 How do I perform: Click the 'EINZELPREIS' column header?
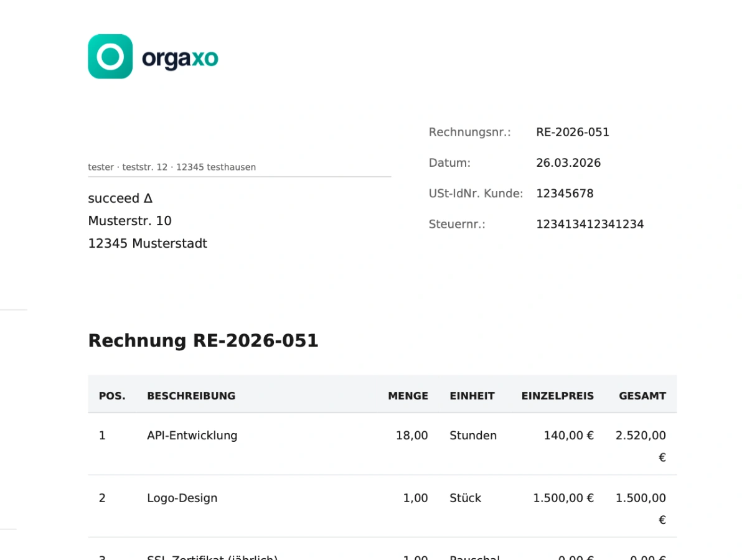(557, 396)
